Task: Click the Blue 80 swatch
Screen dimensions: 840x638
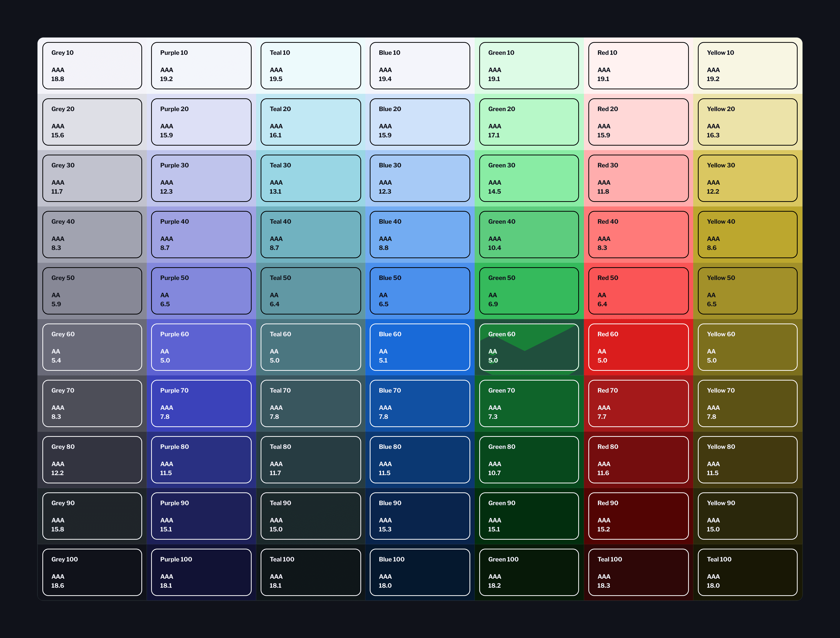Action: (x=420, y=459)
